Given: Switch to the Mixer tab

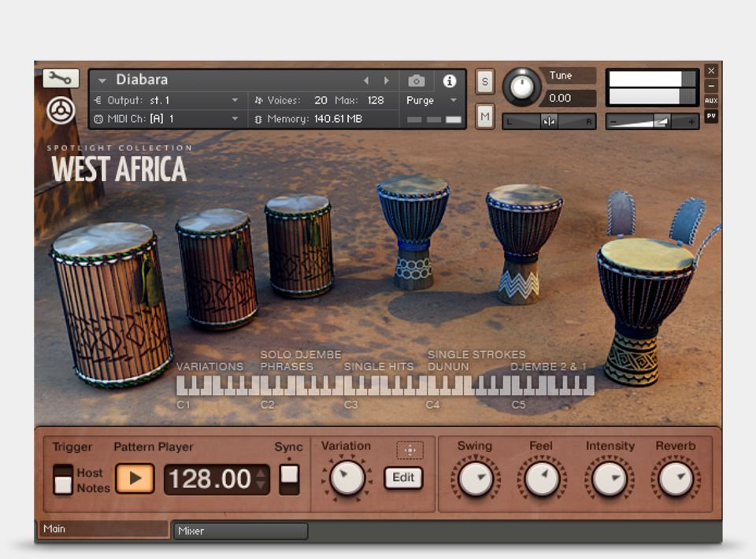Looking at the screenshot, I should coord(240,531).
